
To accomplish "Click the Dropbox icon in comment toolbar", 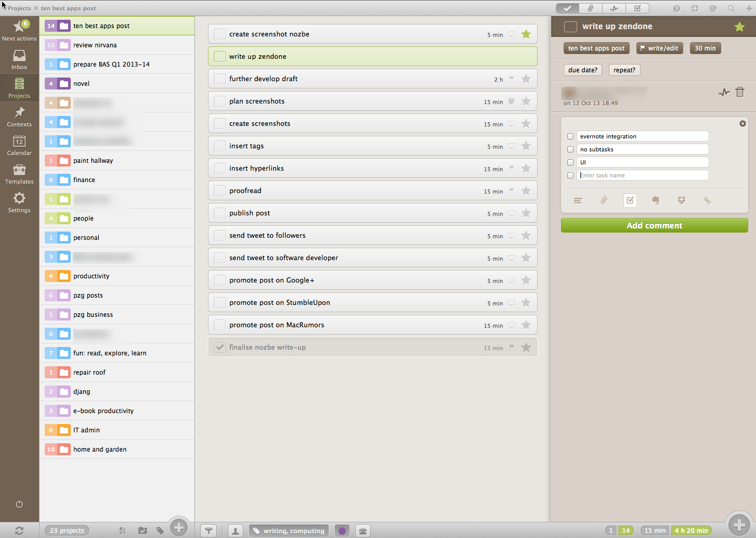I will pyautogui.click(x=682, y=200).
